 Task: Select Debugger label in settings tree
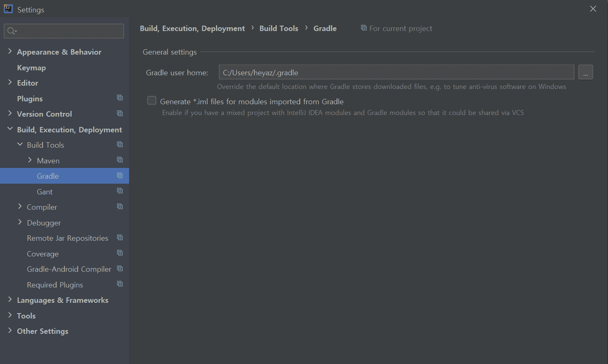pos(44,223)
